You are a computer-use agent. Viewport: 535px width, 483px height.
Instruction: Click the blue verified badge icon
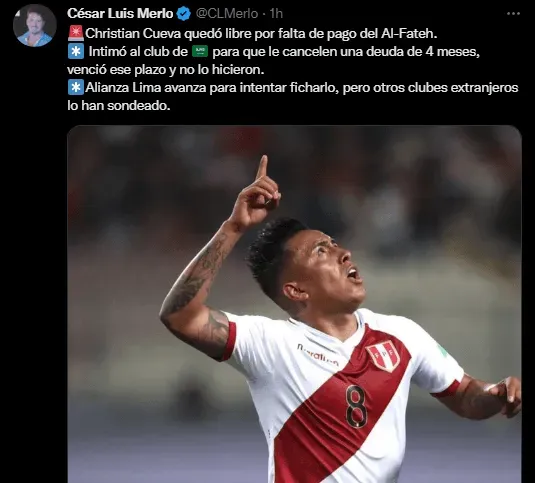coord(185,14)
